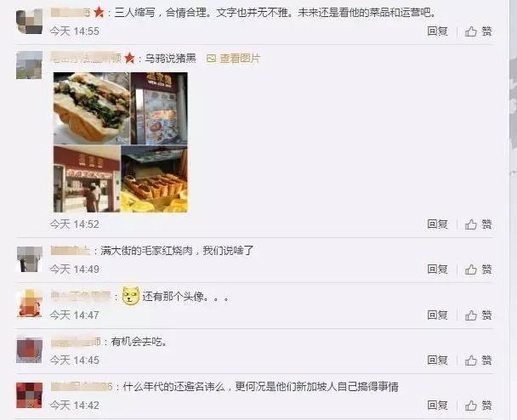Like the 14:42 comment about 新加坡人
Screen dimensions: 517x420
coord(478,406)
